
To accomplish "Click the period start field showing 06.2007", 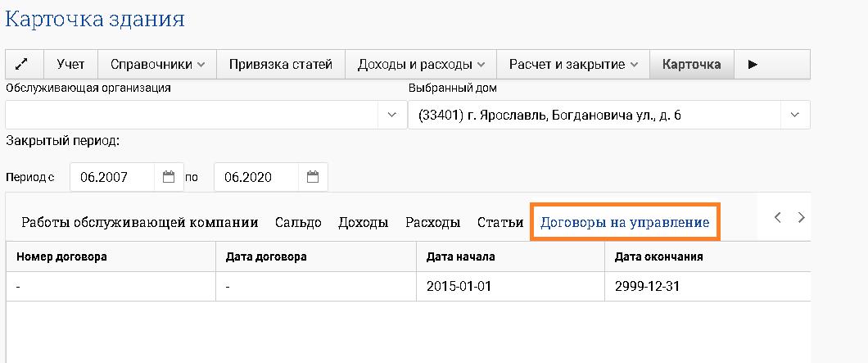I will point(113,177).
